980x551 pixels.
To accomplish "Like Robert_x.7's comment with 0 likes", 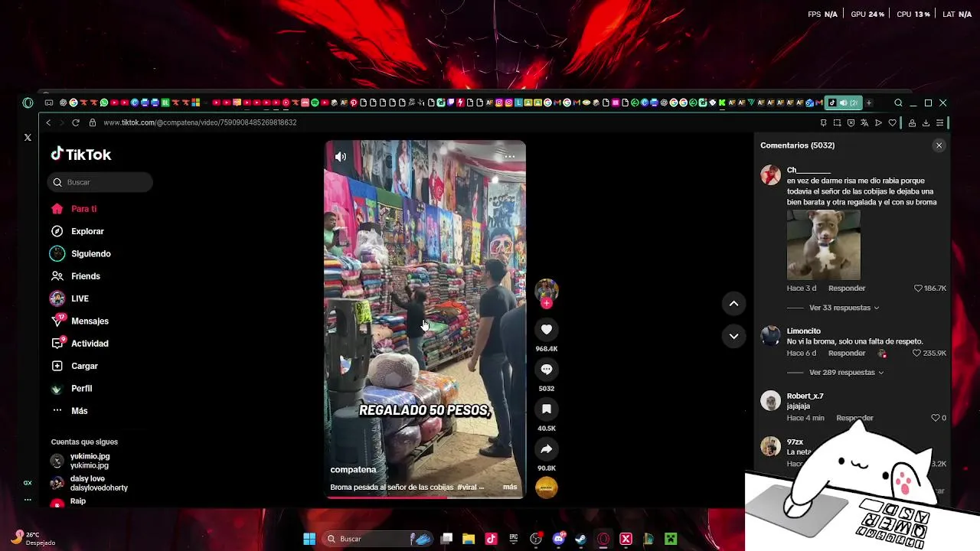I will point(935,418).
